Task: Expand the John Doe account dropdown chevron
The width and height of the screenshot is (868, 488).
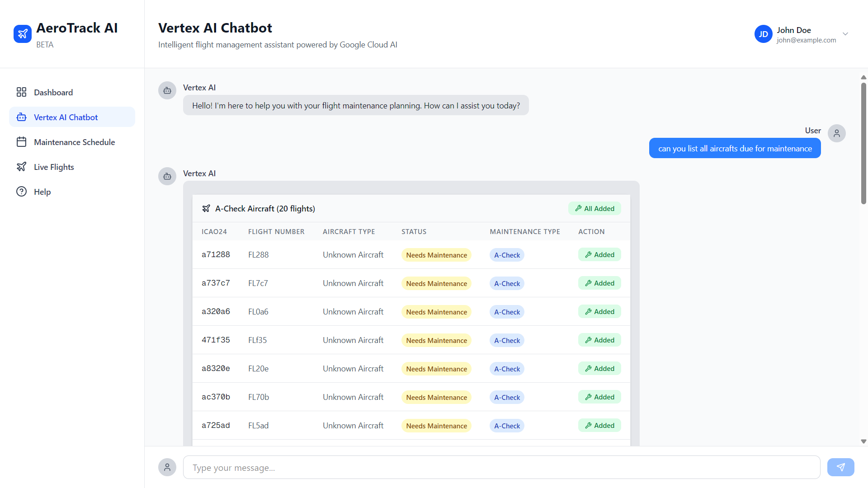Action: click(845, 34)
